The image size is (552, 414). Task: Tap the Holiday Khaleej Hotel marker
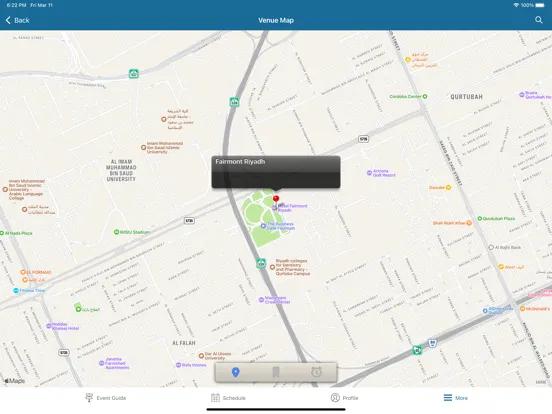pyautogui.click(x=49, y=326)
